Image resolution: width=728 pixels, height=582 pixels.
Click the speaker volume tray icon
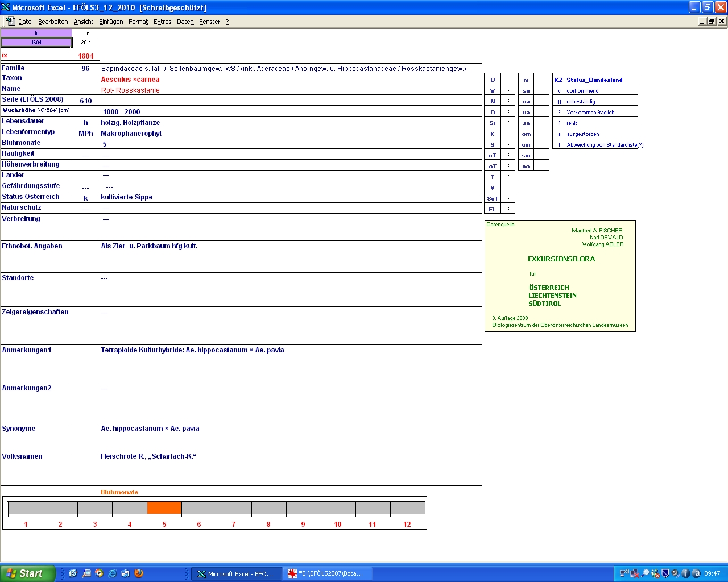pyautogui.click(x=676, y=573)
